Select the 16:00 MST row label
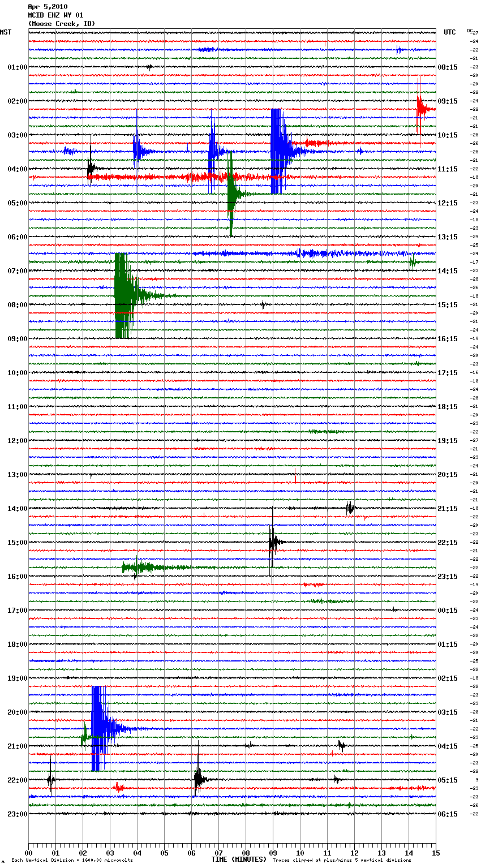This screenshot has width=481, height=868. 17,577
